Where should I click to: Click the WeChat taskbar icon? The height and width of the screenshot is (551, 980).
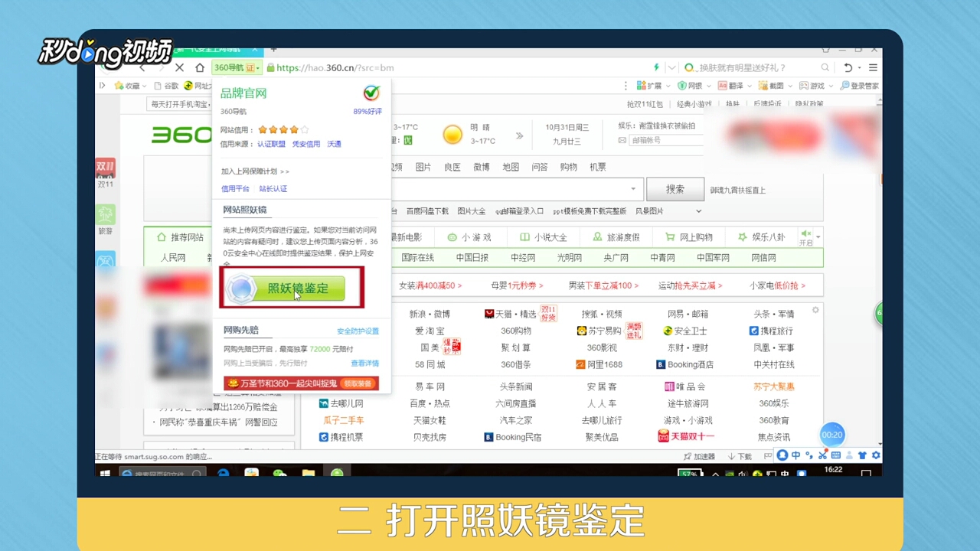279,474
